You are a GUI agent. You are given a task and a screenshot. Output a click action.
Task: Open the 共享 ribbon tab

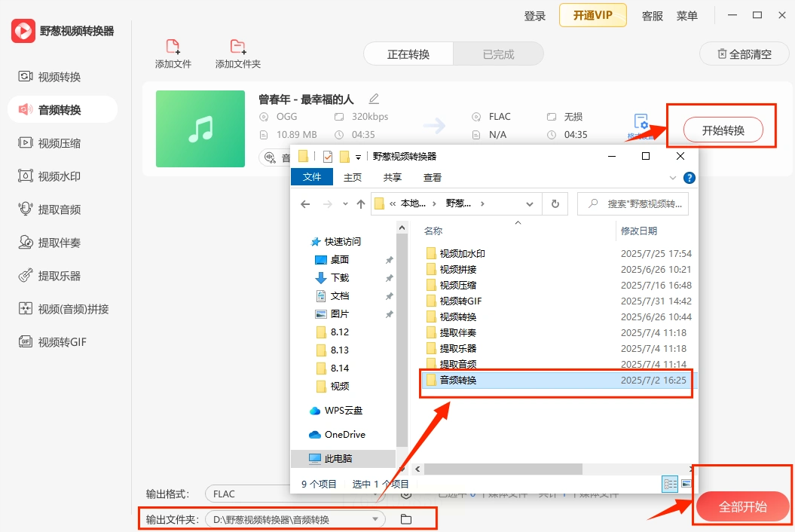point(393,178)
